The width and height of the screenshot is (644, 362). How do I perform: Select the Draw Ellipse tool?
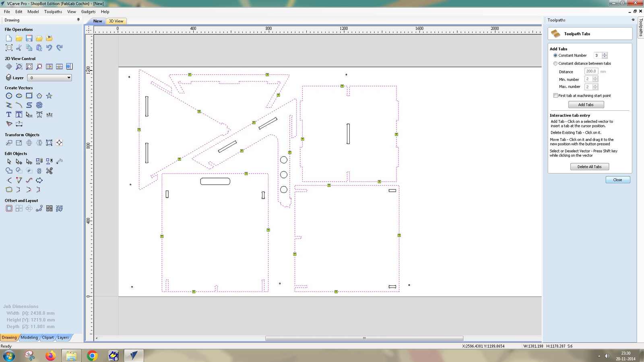point(19,96)
